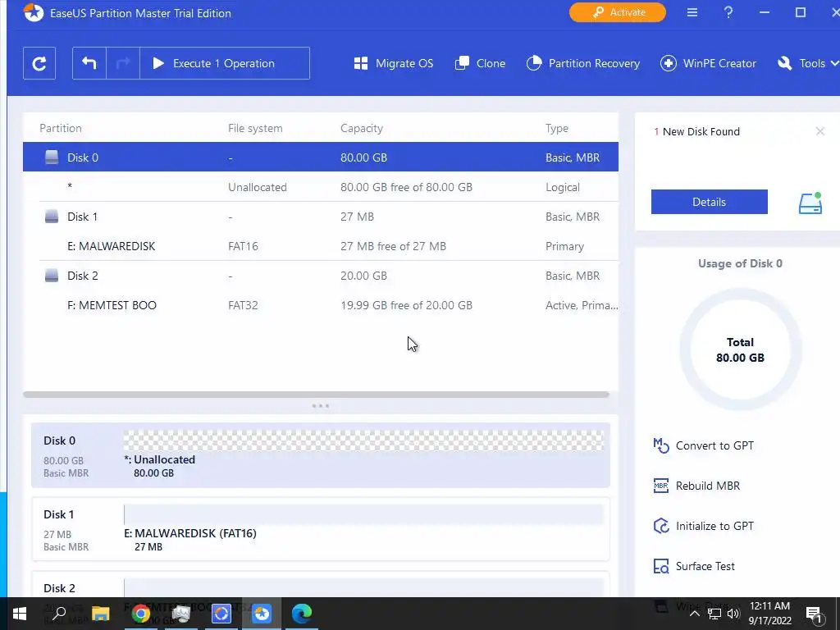840x630 pixels.
Task: Click the Rebuild MBR icon
Action: coord(661,486)
